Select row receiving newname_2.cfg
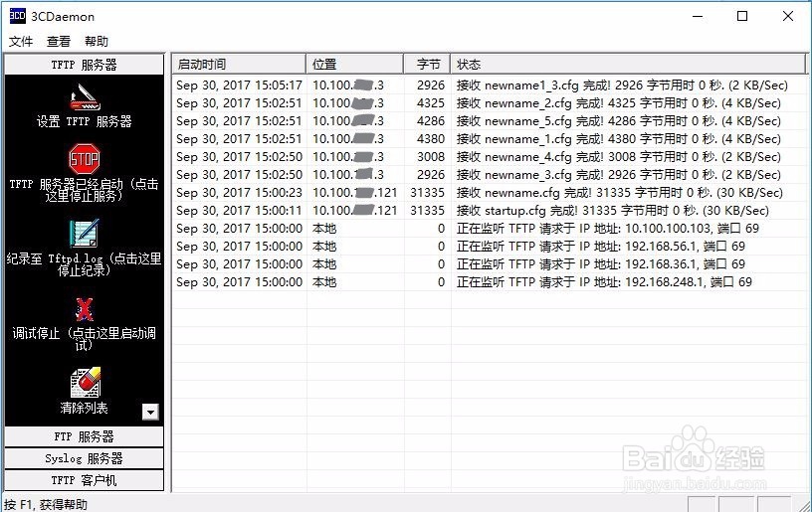The width and height of the screenshot is (812, 512). click(x=490, y=103)
